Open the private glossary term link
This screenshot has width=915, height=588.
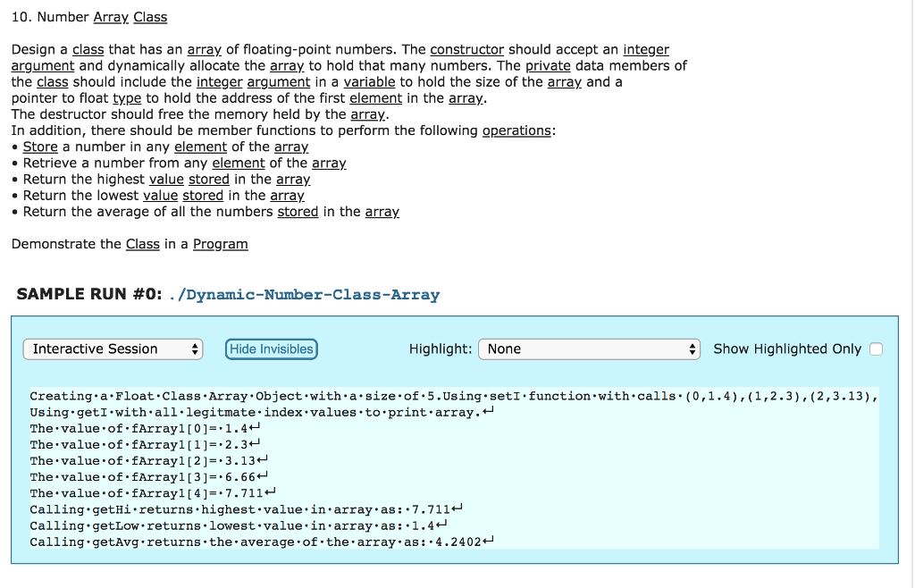548,65
